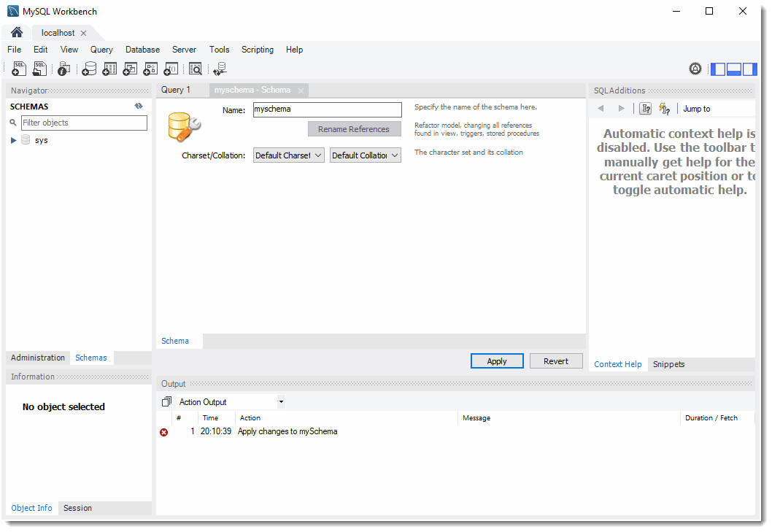772x532 pixels.
Task: Go back in context help
Action: [601, 108]
